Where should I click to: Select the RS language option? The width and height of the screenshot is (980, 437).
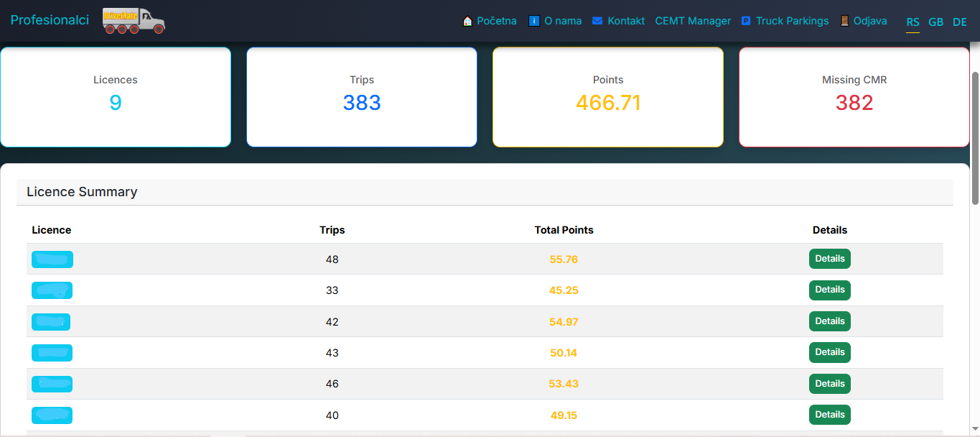pos(913,22)
